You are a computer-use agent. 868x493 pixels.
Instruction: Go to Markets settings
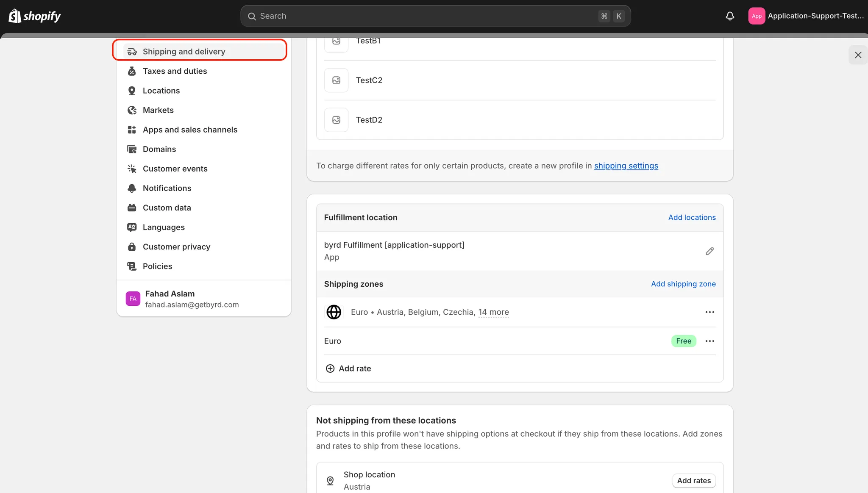coord(158,110)
